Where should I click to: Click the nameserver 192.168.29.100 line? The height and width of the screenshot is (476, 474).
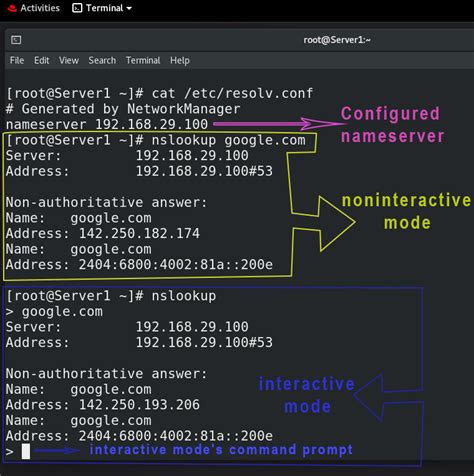(107, 125)
